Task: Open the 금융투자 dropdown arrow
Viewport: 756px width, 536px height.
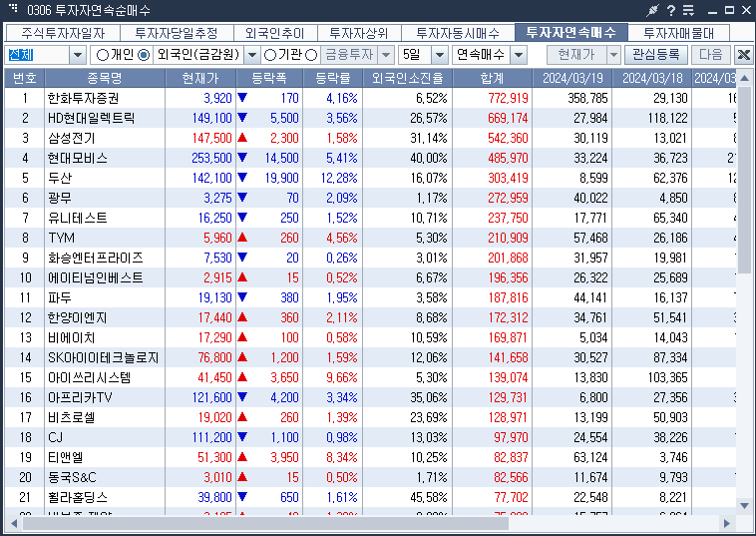Action: point(386,55)
